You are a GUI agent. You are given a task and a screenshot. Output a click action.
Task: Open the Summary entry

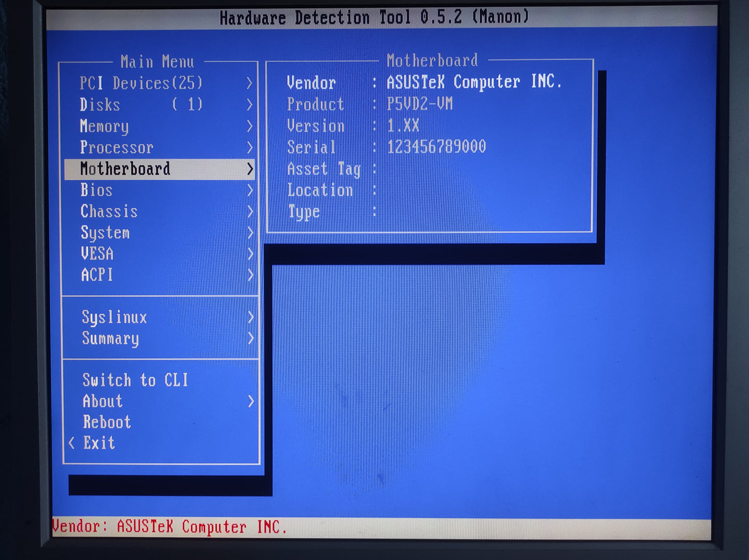click(109, 338)
